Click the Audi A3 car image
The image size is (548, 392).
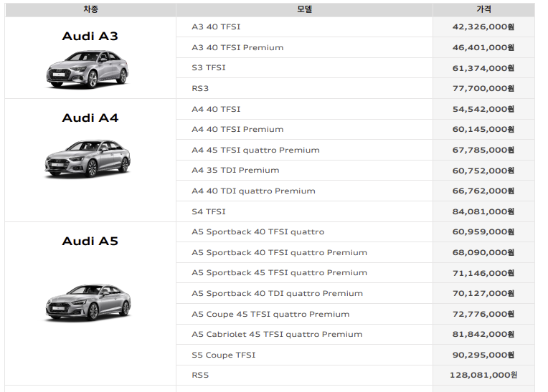pos(88,69)
